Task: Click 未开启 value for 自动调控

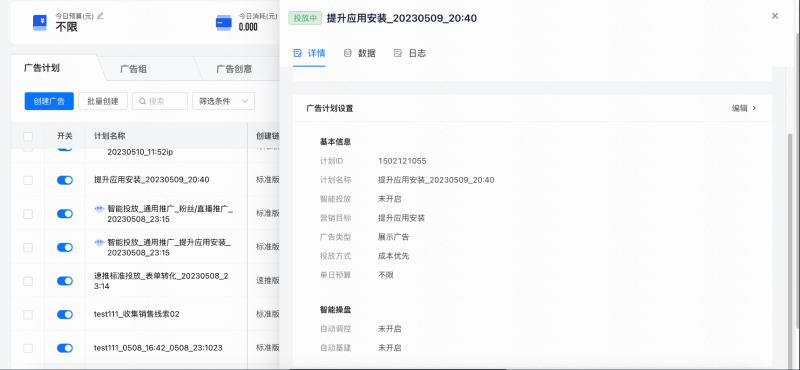Action: 389,329
